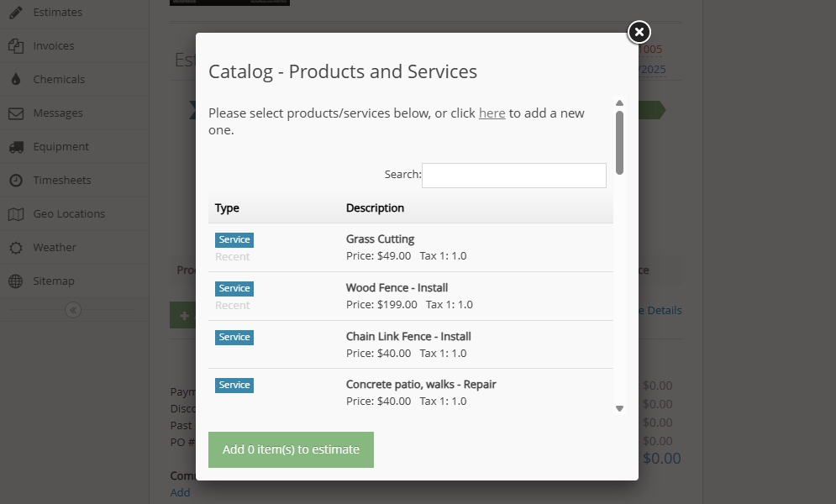Click Service badge on Wood Fence row
836x504 pixels.
click(x=234, y=288)
